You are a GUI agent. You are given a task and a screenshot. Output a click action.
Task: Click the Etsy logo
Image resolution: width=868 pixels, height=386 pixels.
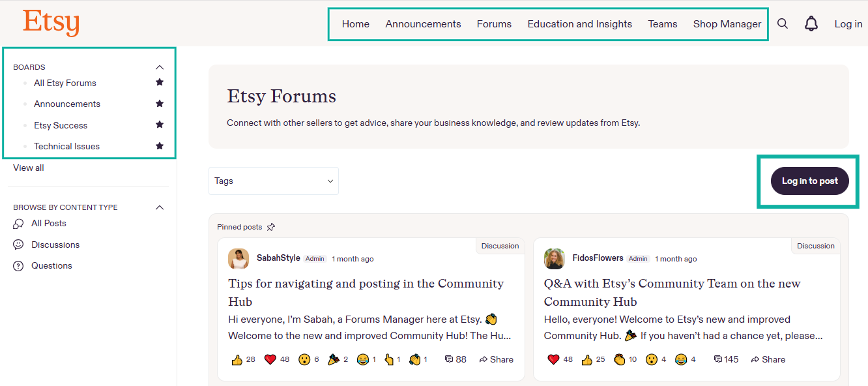[51, 23]
